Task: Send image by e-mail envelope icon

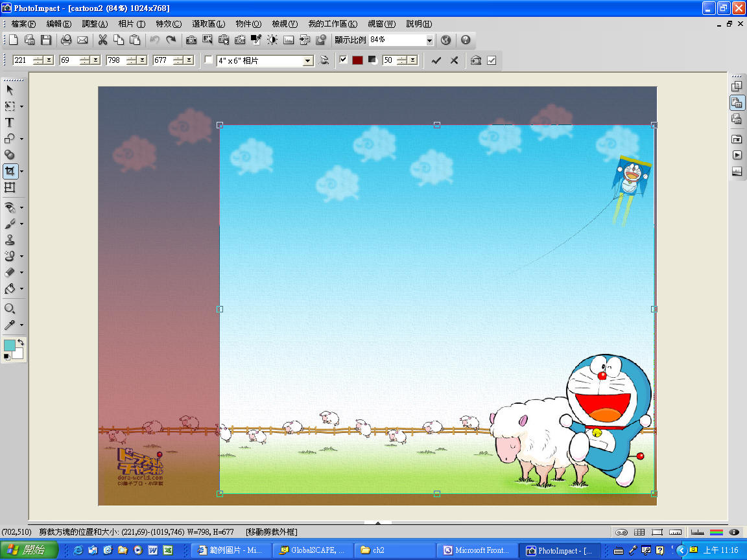Action: 82,40
